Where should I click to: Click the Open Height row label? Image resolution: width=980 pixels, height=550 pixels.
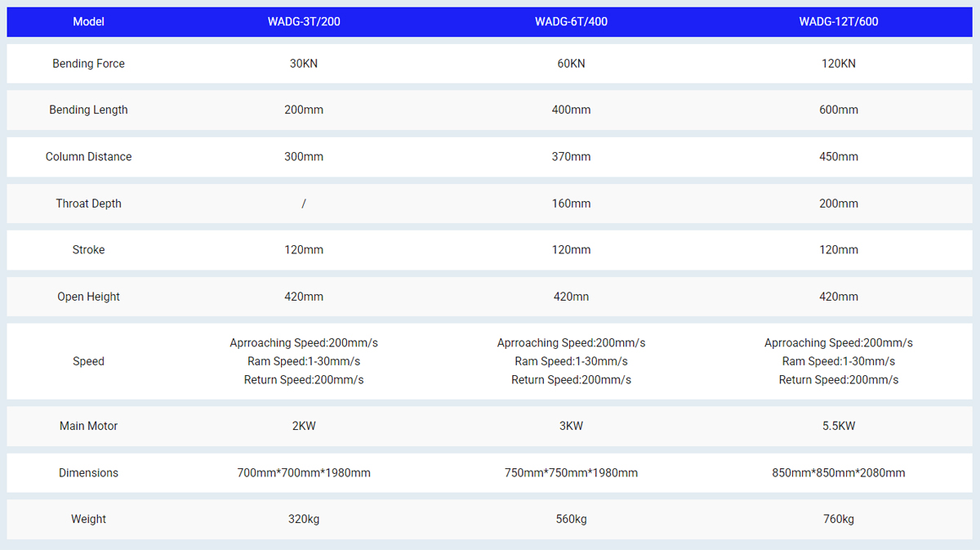click(88, 297)
